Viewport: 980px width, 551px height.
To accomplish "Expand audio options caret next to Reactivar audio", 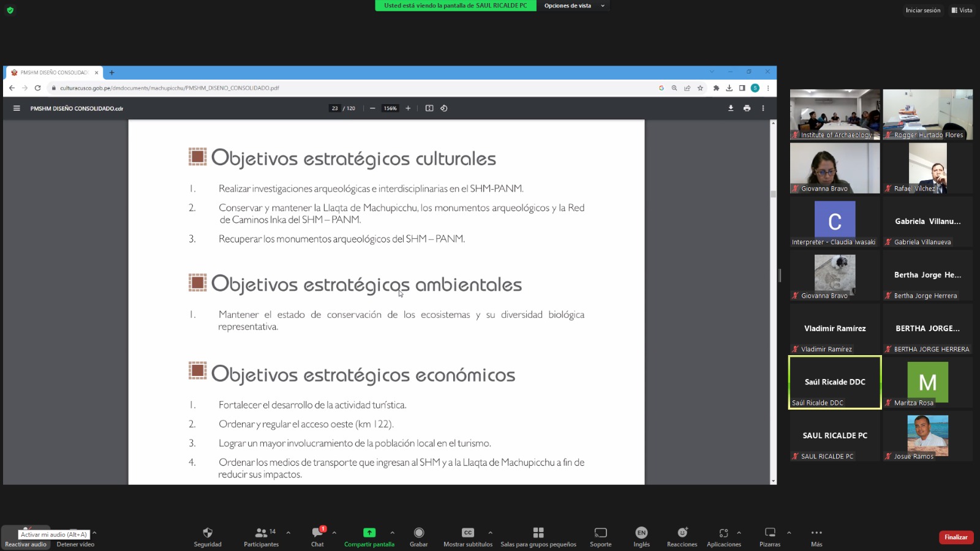I will click(x=94, y=533).
